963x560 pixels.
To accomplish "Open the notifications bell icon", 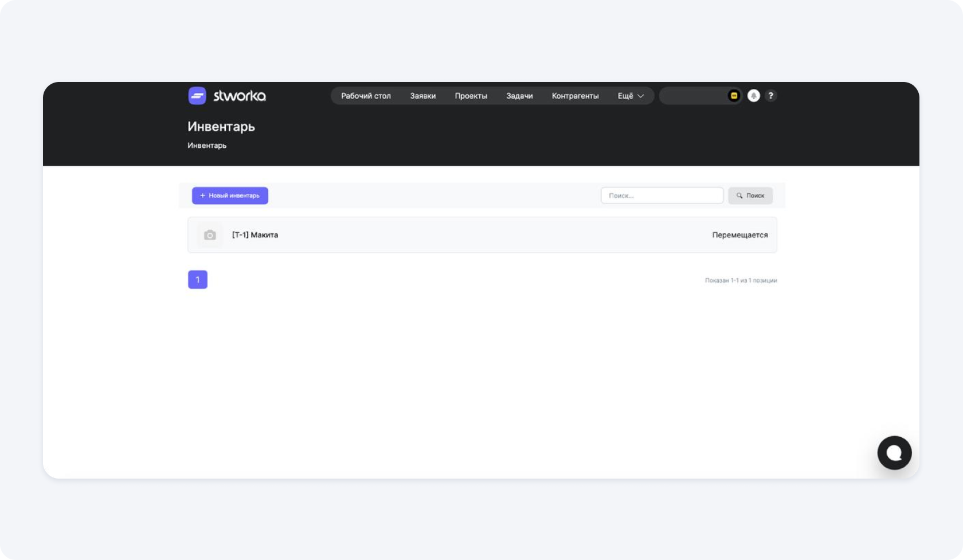I will [x=754, y=96].
